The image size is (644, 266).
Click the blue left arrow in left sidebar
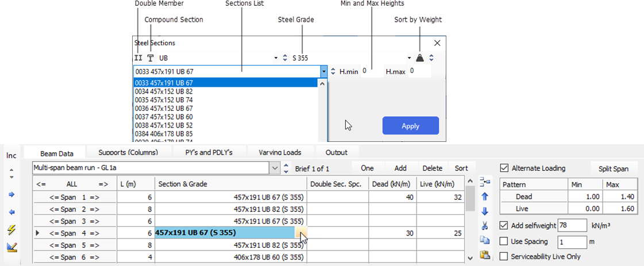tap(11, 212)
